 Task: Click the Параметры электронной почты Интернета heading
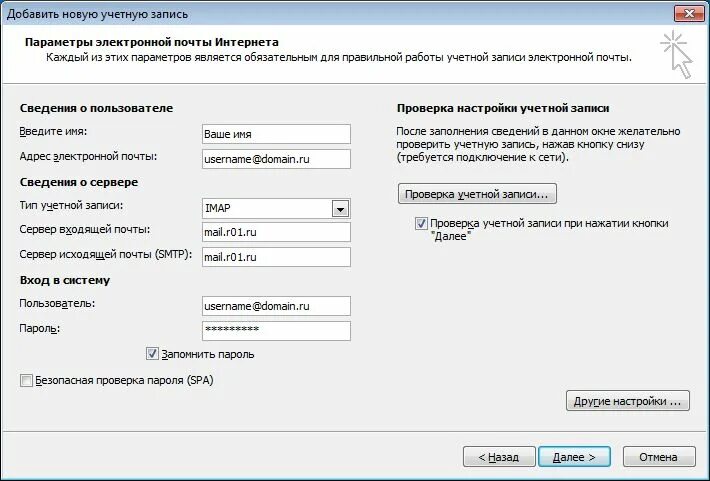tap(152, 42)
